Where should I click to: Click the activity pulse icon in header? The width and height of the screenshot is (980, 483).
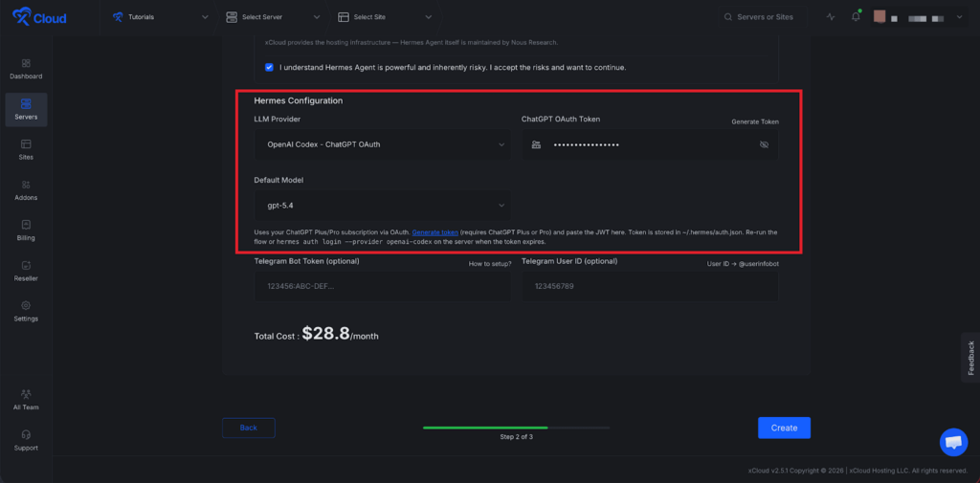coord(830,17)
